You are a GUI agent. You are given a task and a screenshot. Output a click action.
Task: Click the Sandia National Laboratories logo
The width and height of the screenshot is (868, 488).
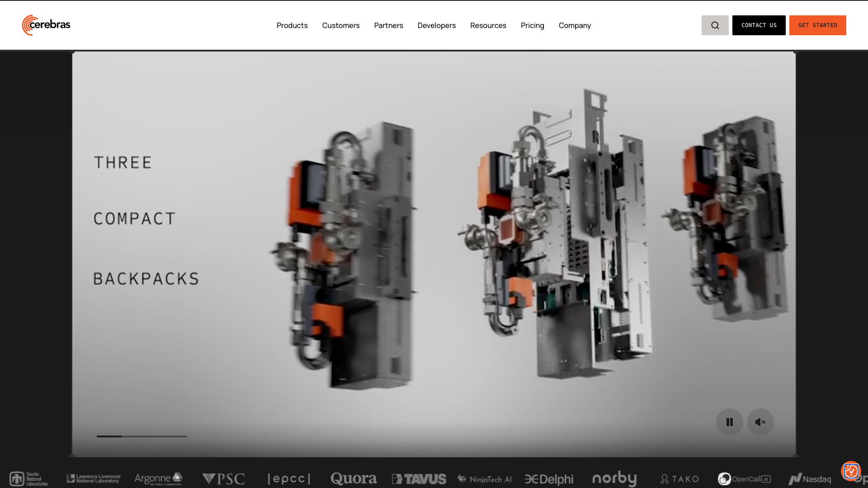pos(28,479)
